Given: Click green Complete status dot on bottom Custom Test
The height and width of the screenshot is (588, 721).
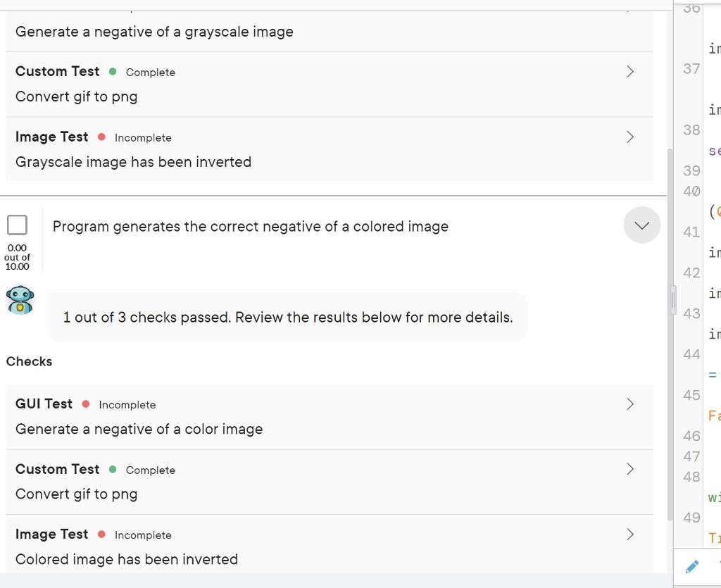Looking at the screenshot, I should point(113,470).
